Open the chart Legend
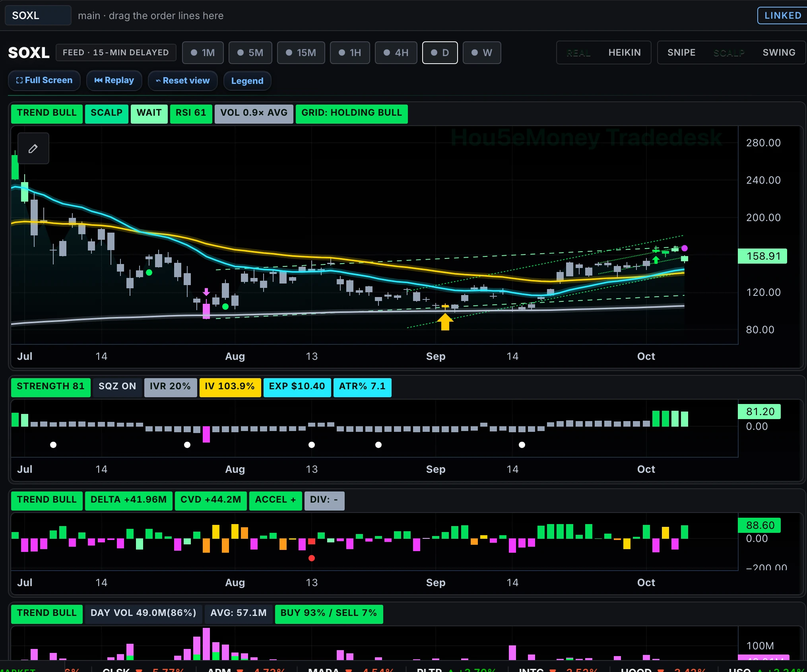This screenshot has width=807, height=672. [x=247, y=81]
